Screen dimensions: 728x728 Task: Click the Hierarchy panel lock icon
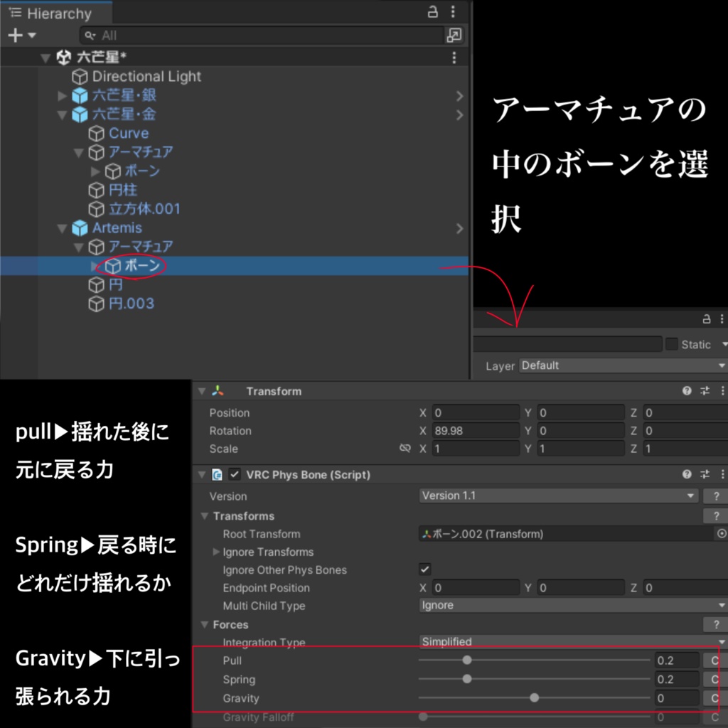click(432, 11)
